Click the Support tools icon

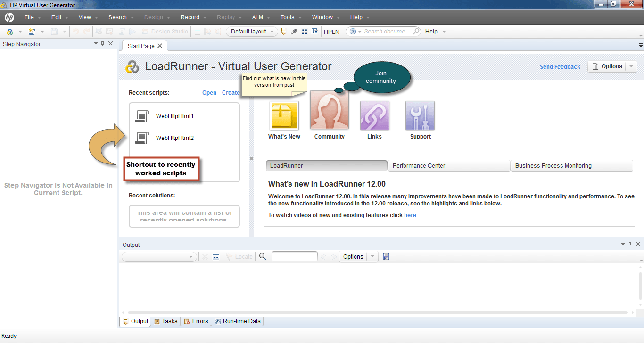click(420, 115)
